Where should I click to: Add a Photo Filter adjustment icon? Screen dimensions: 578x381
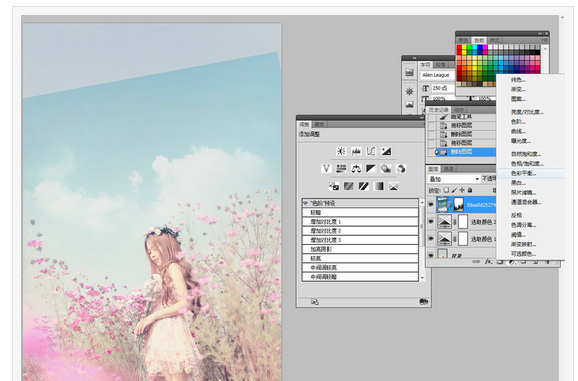tap(386, 169)
